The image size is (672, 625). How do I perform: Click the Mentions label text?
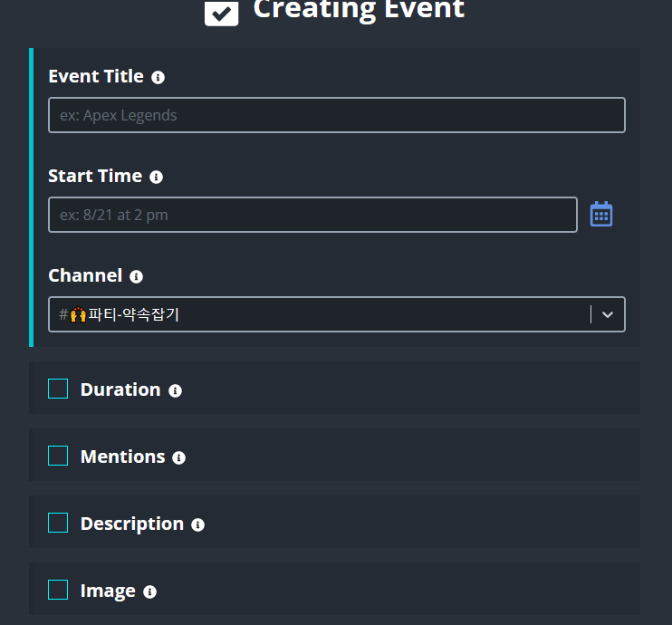(x=122, y=457)
